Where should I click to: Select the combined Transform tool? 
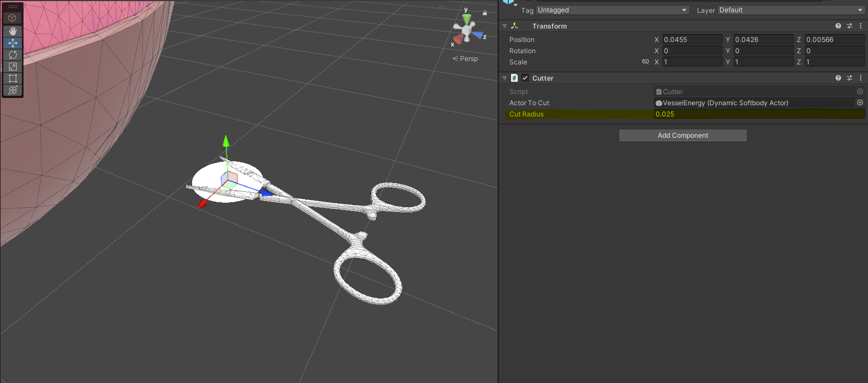[x=12, y=90]
